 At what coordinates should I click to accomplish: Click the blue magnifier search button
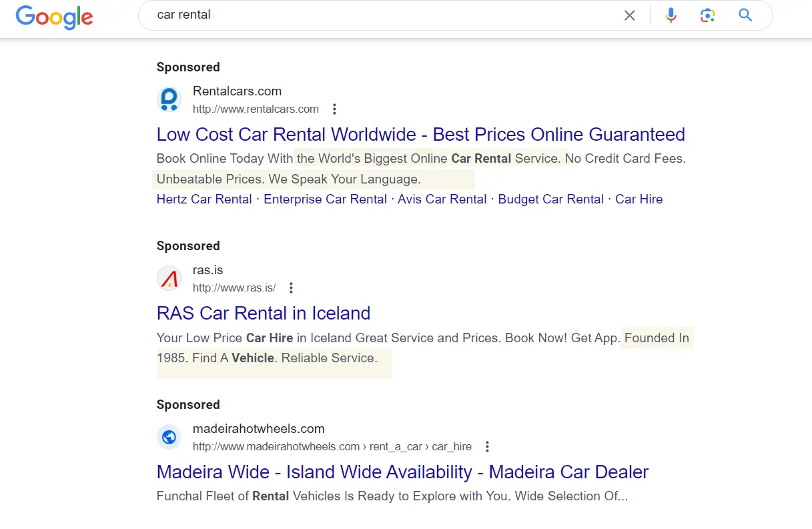tap(745, 15)
